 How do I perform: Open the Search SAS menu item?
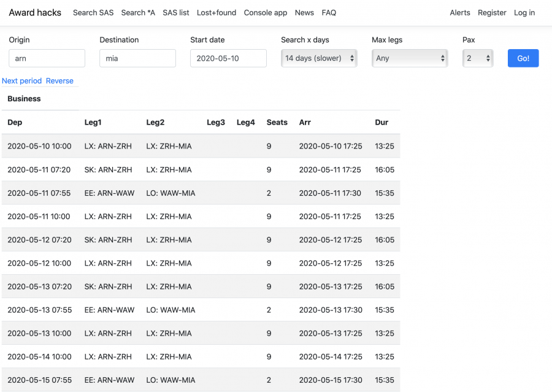[93, 13]
